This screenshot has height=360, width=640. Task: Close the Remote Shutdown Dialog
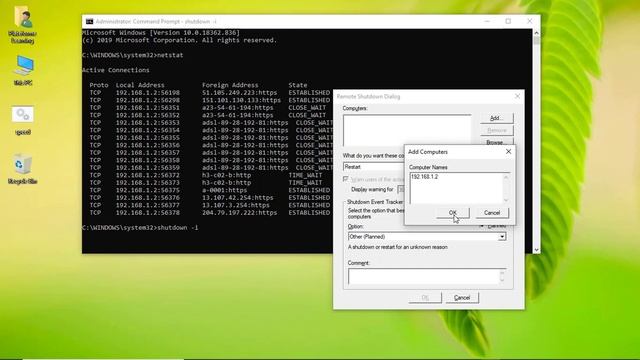[517, 96]
